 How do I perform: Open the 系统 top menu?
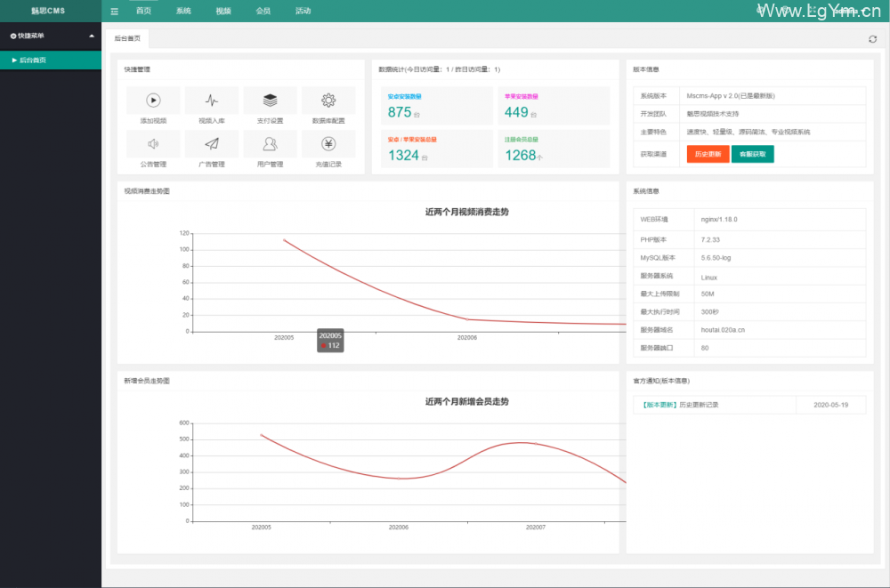point(183,11)
